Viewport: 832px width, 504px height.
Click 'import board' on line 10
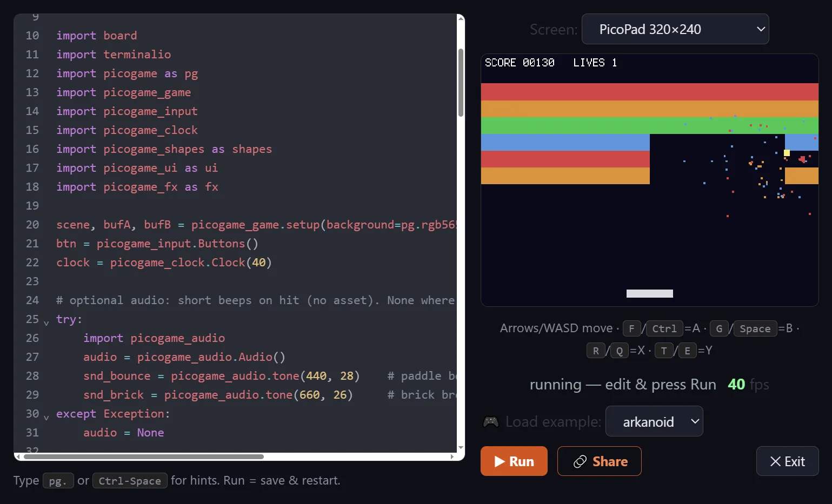click(97, 36)
